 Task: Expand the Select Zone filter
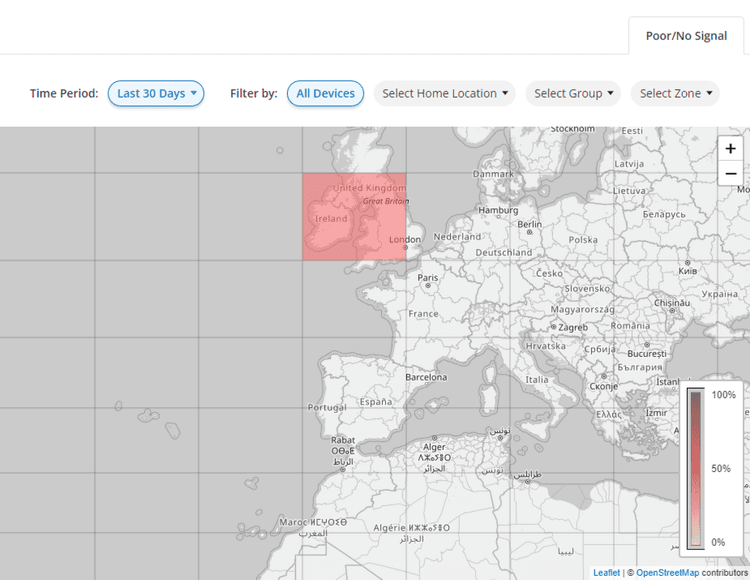pos(675,93)
